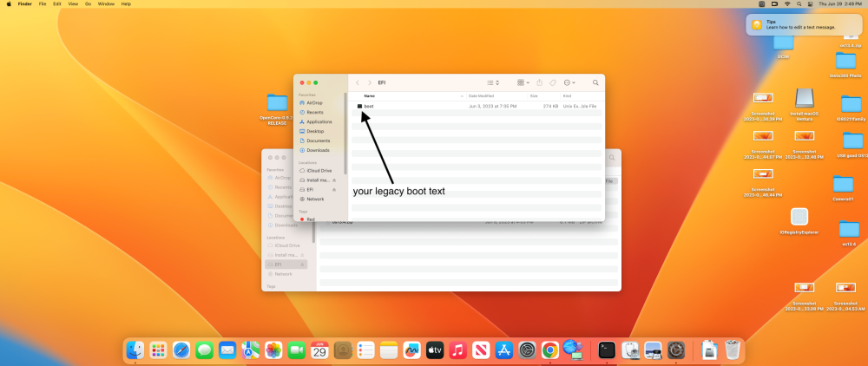Open the Go menu
This screenshot has height=366, width=868.
88,3
